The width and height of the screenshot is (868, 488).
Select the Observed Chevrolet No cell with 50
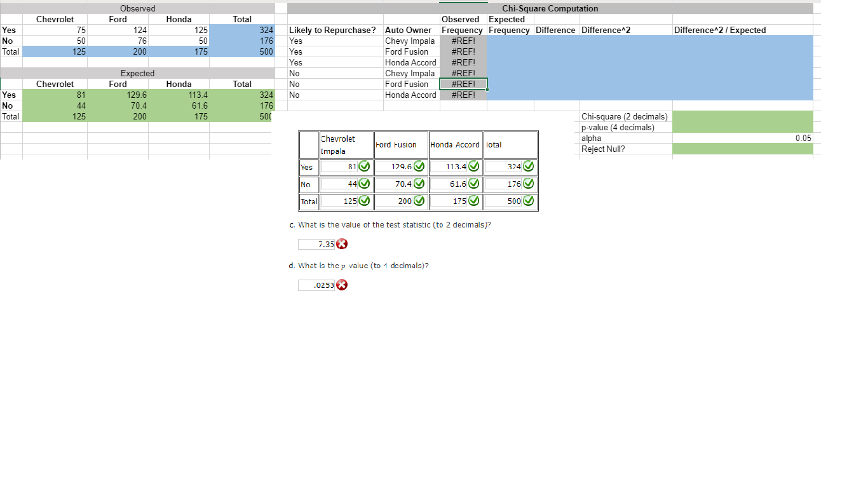click(55, 41)
